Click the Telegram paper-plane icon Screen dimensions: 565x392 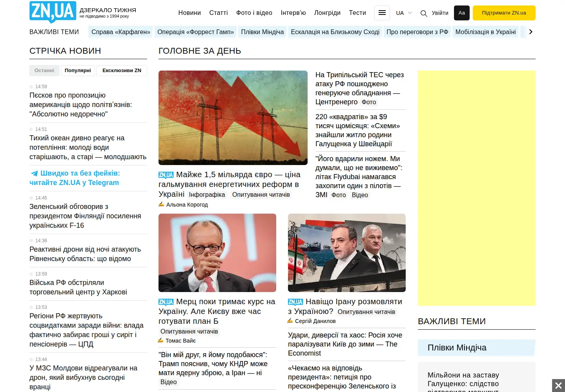tap(35, 173)
